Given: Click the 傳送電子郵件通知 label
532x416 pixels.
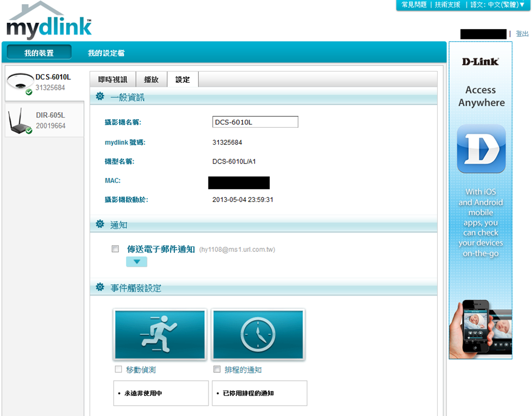Looking at the screenshot, I should (x=161, y=249).
